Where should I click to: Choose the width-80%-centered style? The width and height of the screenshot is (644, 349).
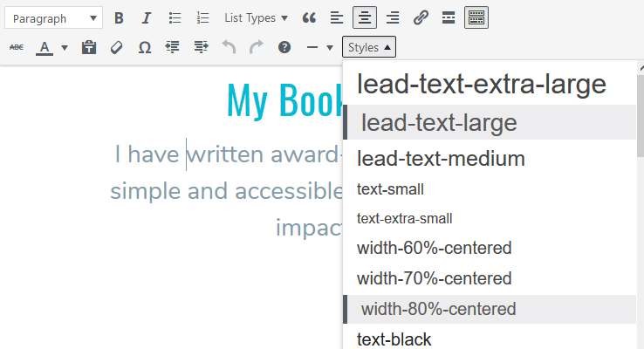pyautogui.click(x=490, y=309)
